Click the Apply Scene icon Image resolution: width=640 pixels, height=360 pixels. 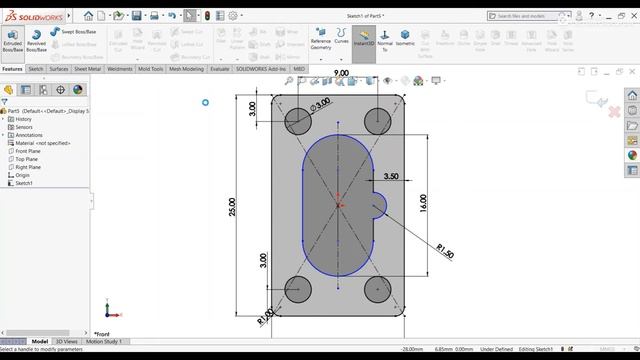coord(418,81)
